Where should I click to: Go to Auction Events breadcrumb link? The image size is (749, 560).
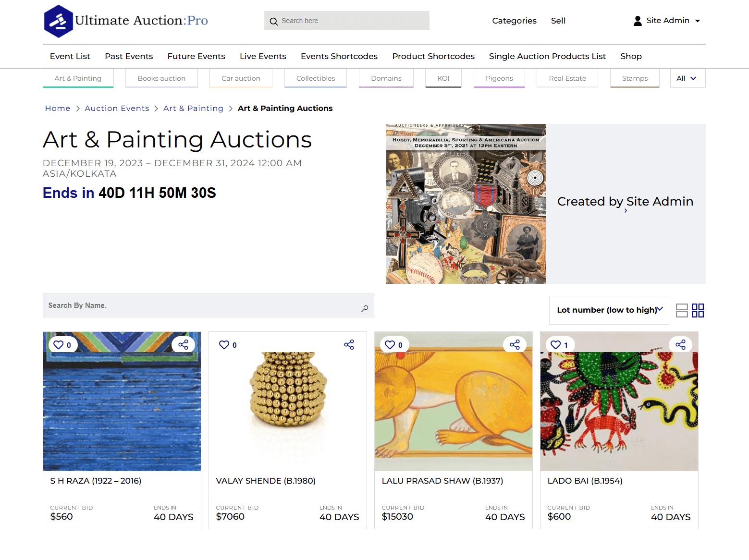pos(117,109)
